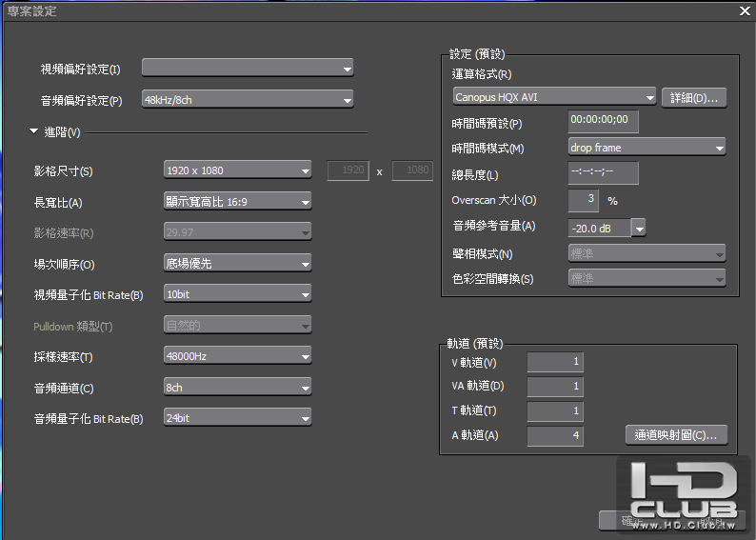The width and height of the screenshot is (756, 540).
Task: Open the 運算格式 Canopus HQX AVI dropdown
Action: [554, 97]
